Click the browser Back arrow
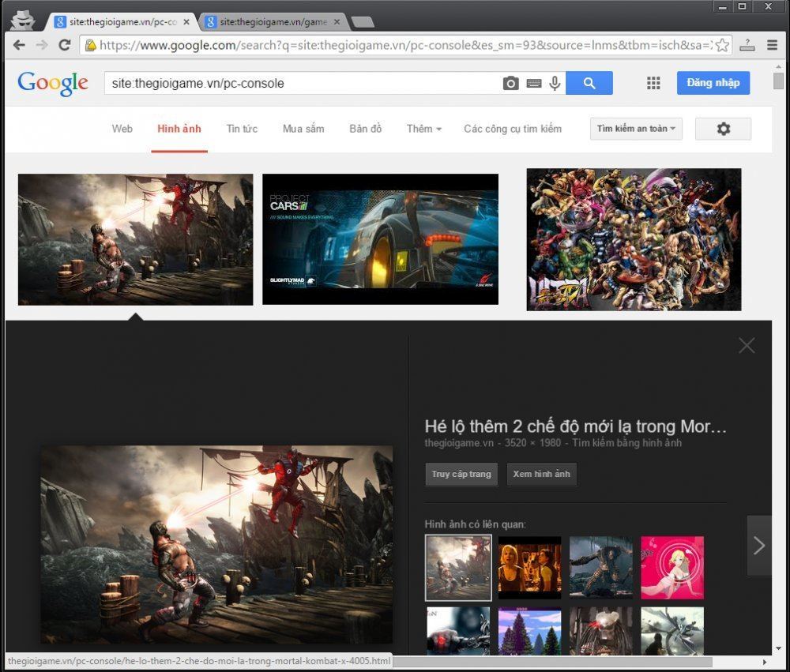Screen dimensions: 790x672 coord(19,45)
